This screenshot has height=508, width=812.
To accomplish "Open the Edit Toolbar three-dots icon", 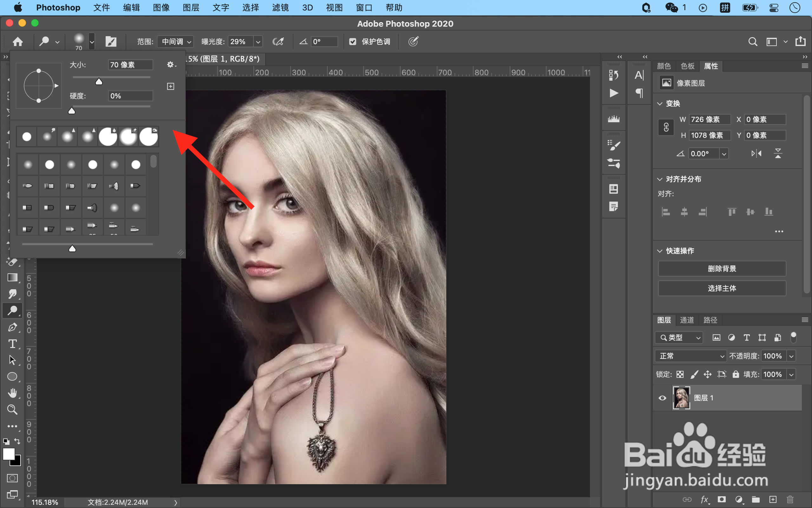I will click(12, 426).
